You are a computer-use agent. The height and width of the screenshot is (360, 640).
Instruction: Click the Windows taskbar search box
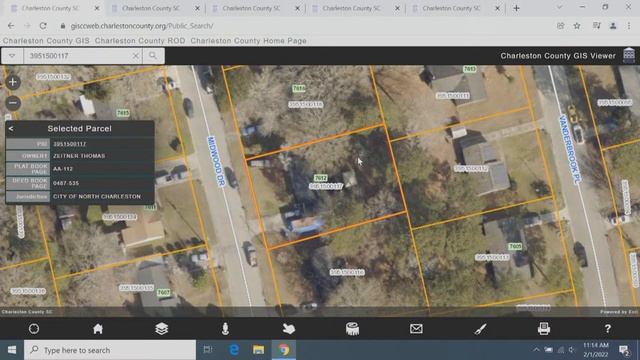click(x=110, y=350)
